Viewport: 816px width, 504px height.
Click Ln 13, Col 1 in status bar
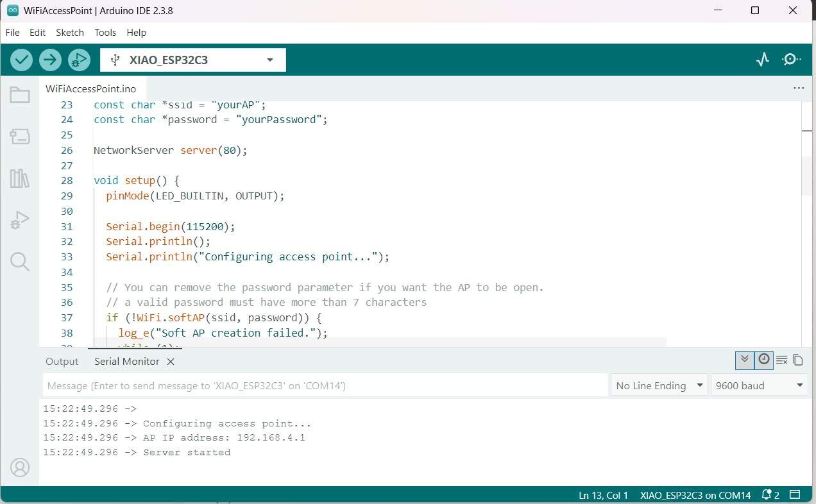pos(604,495)
